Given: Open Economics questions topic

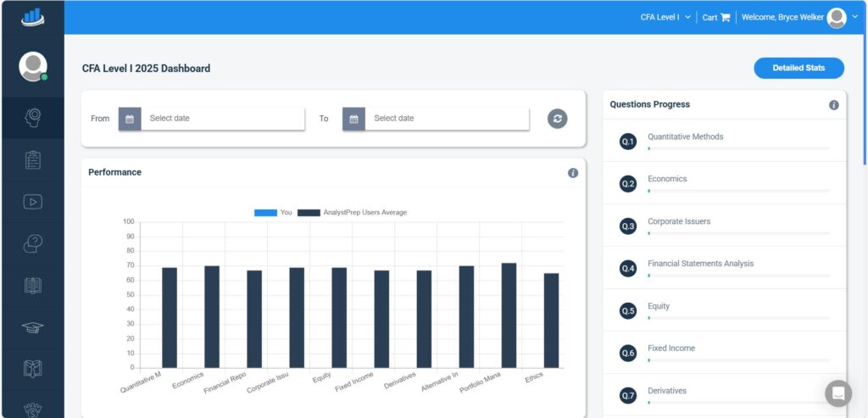Looking at the screenshot, I should pyautogui.click(x=667, y=179).
